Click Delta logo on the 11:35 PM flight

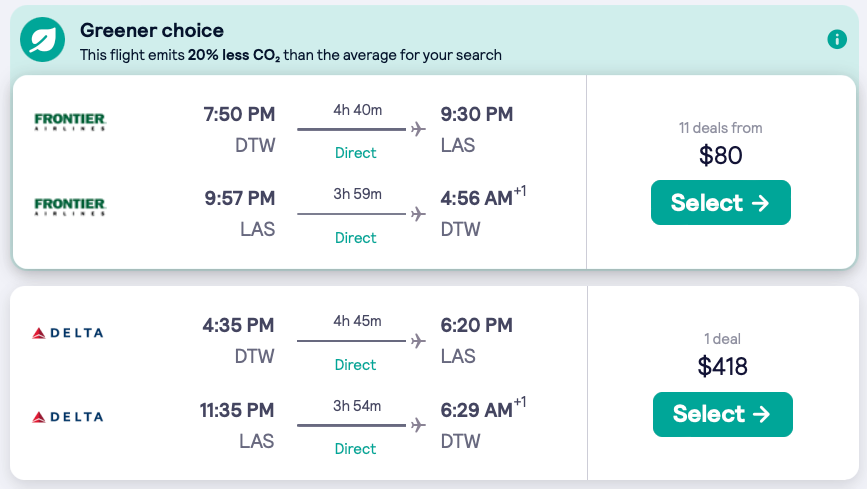click(x=68, y=417)
